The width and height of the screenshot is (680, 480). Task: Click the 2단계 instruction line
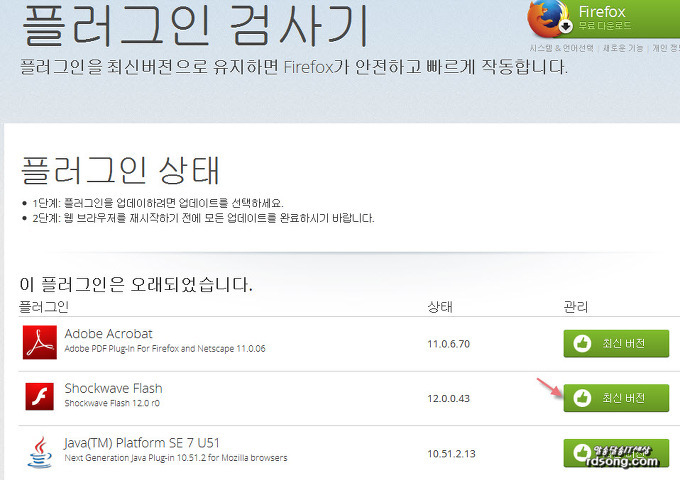[x=203, y=218]
